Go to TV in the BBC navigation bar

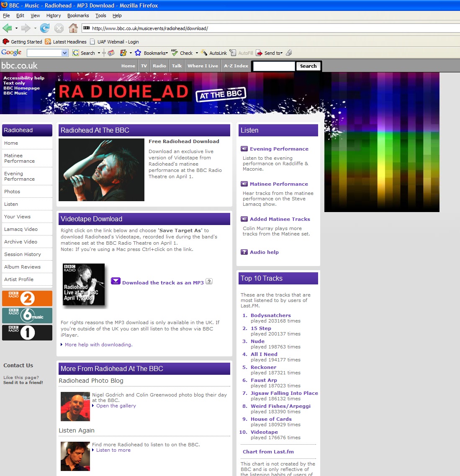pos(144,66)
